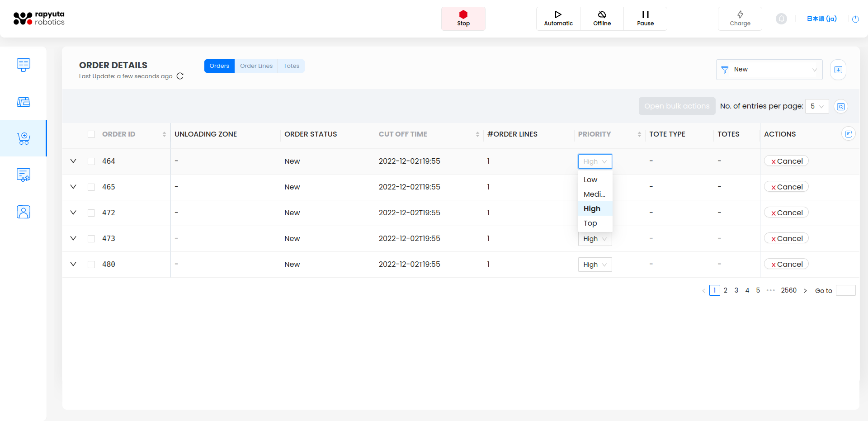Open the column settings icon in Actions header

pyautogui.click(x=848, y=134)
